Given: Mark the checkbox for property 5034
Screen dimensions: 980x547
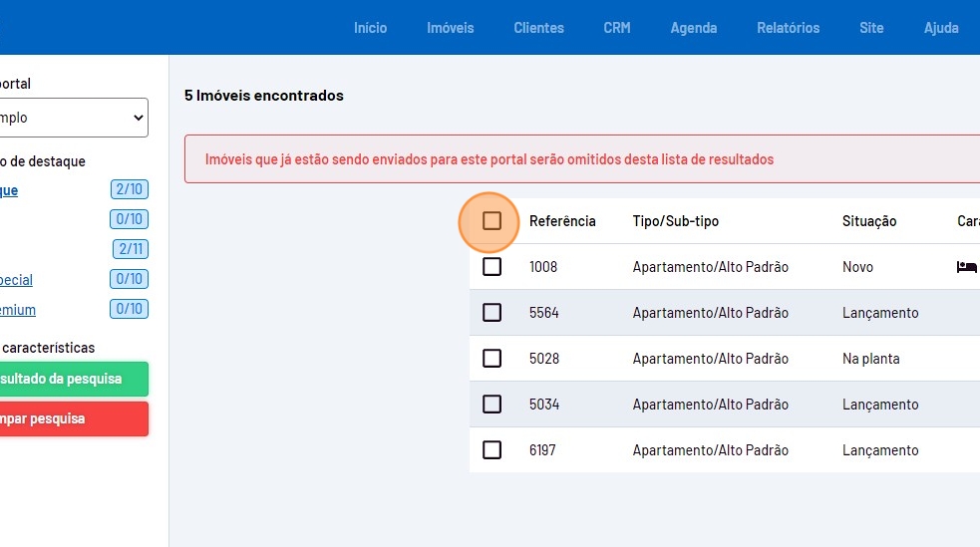Looking at the screenshot, I should click(491, 405).
